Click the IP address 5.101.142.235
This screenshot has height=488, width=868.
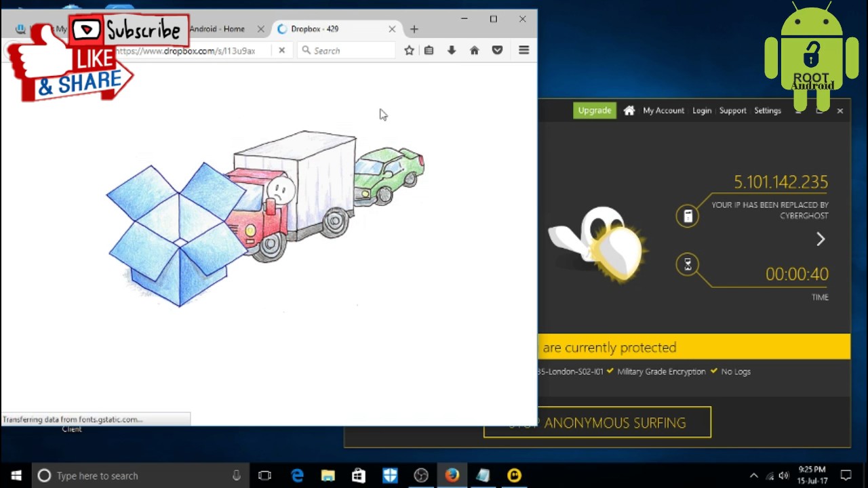tap(781, 182)
